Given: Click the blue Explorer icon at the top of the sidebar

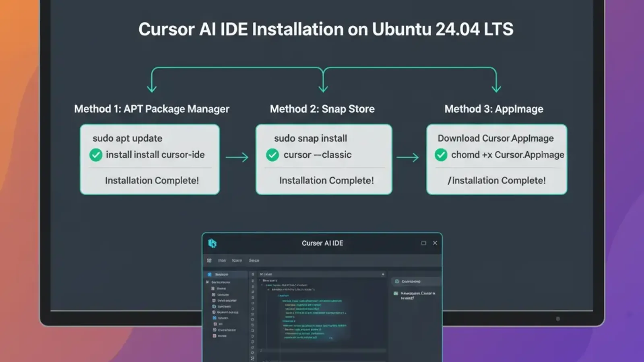Looking at the screenshot, I should pos(209,274).
